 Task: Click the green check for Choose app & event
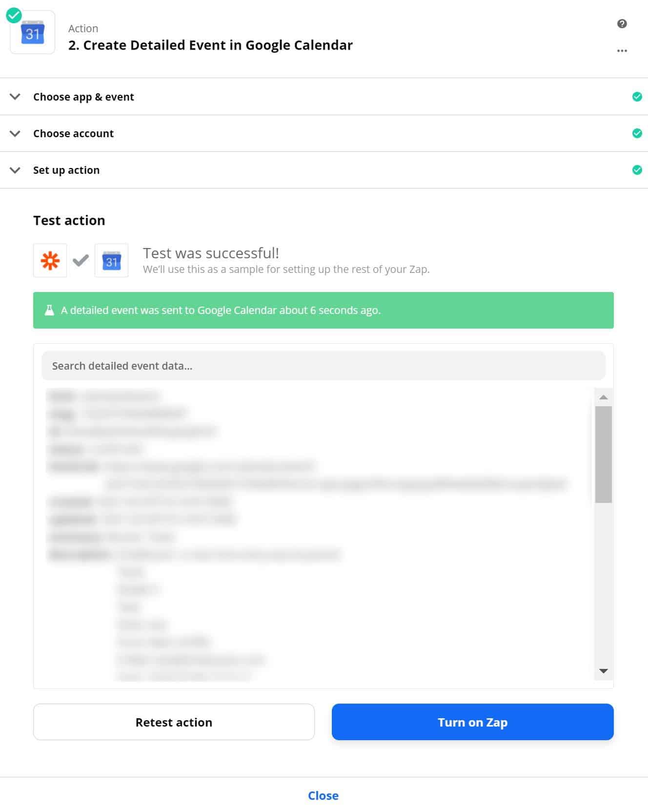click(637, 97)
